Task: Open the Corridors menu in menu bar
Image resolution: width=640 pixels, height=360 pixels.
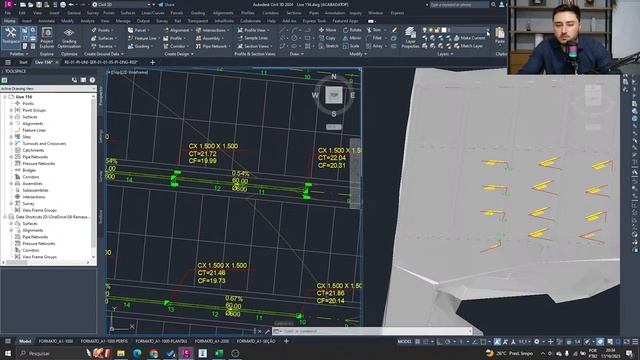Action: [270, 13]
